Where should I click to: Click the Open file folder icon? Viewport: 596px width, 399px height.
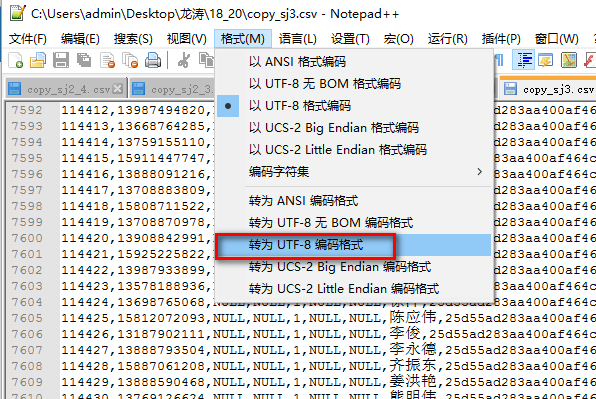38,60
